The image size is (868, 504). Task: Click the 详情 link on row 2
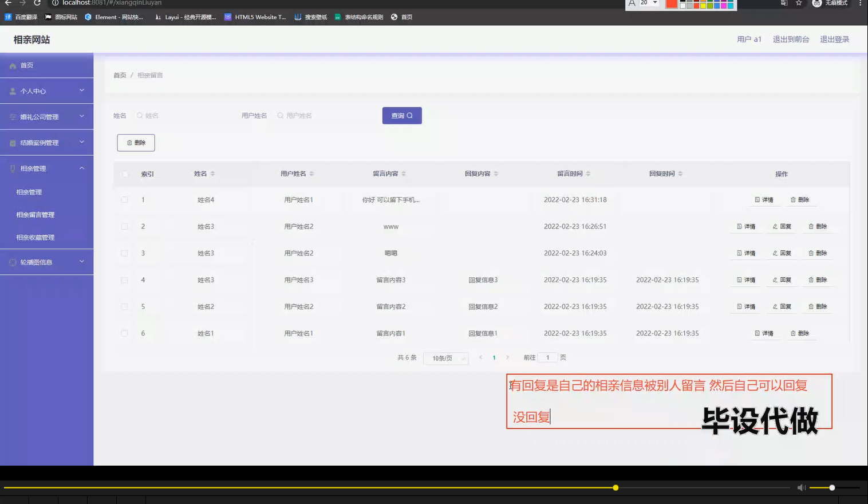[x=745, y=226]
